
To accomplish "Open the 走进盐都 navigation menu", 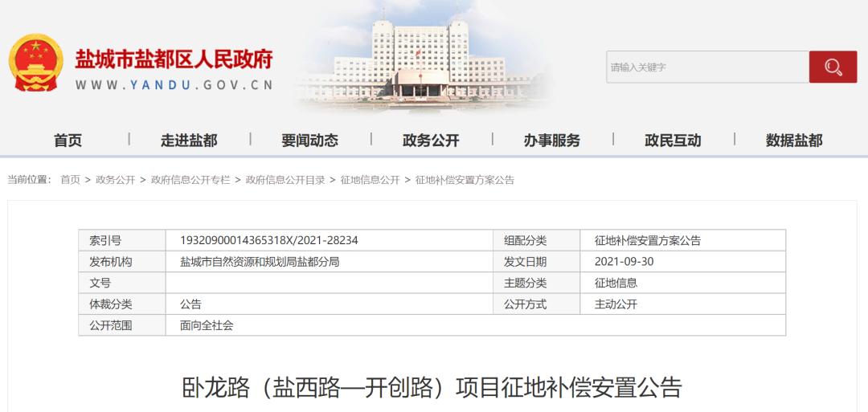I will (x=189, y=141).
